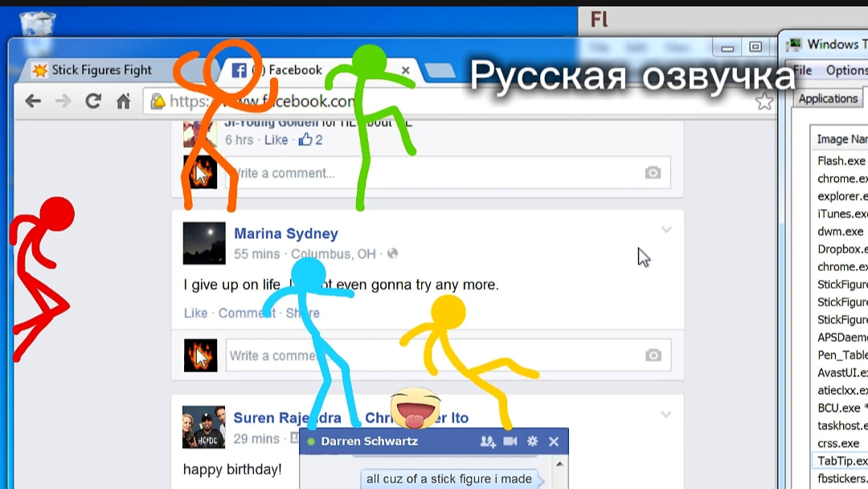
Task: Select TabTip.exe process row
Action: 841,461
